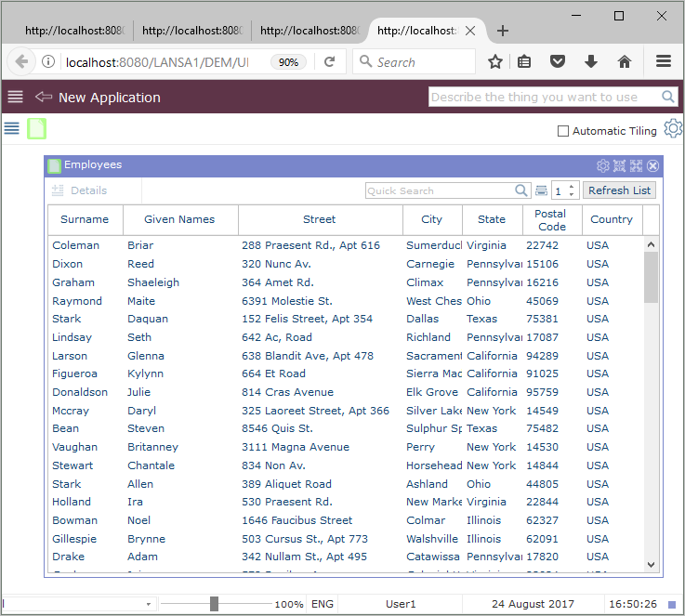Enable the Automatic Tiling checkbox
Viewport: 685px width, 616px height.
(x=563, y=131)
